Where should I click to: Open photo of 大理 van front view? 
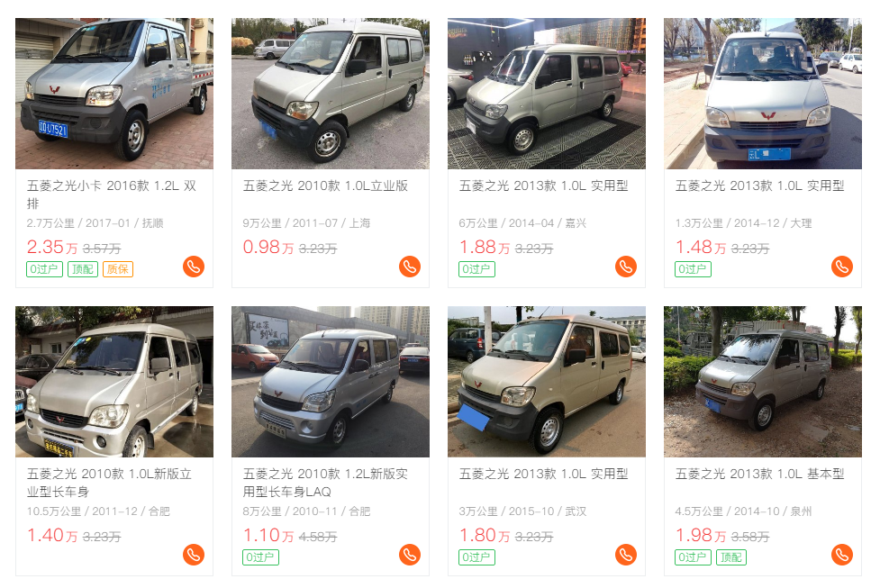click(x=763, y=93)
